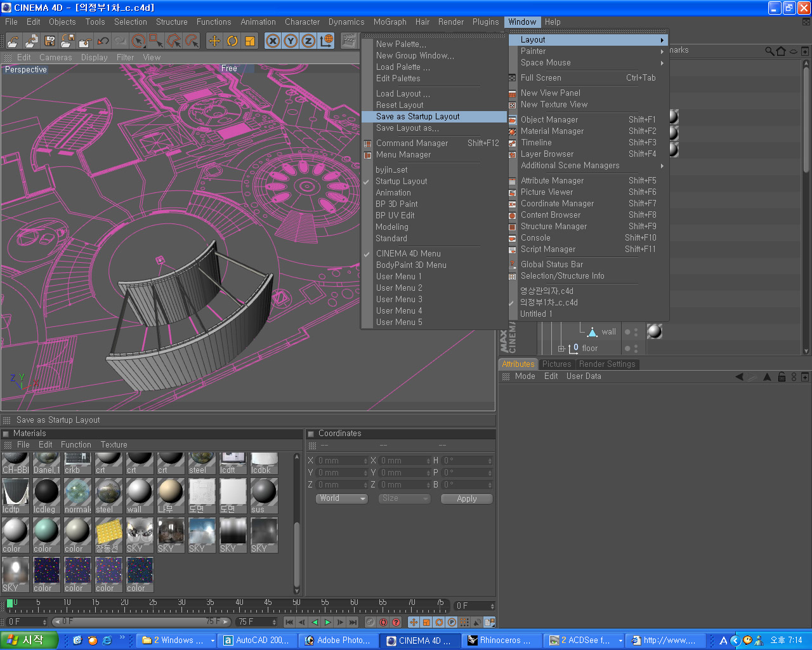Open the World coordinate dropdown

coord(342,498)
